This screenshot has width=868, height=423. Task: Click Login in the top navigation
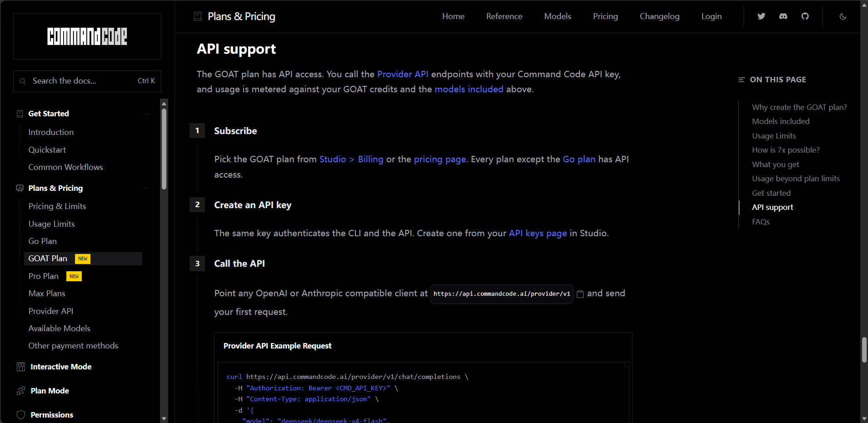pos(711,16)
